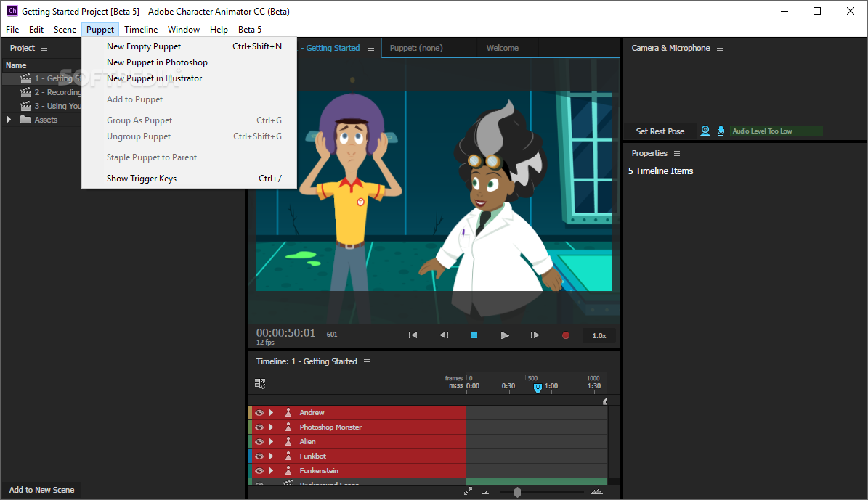Expand the Alien track

[271, 441]
